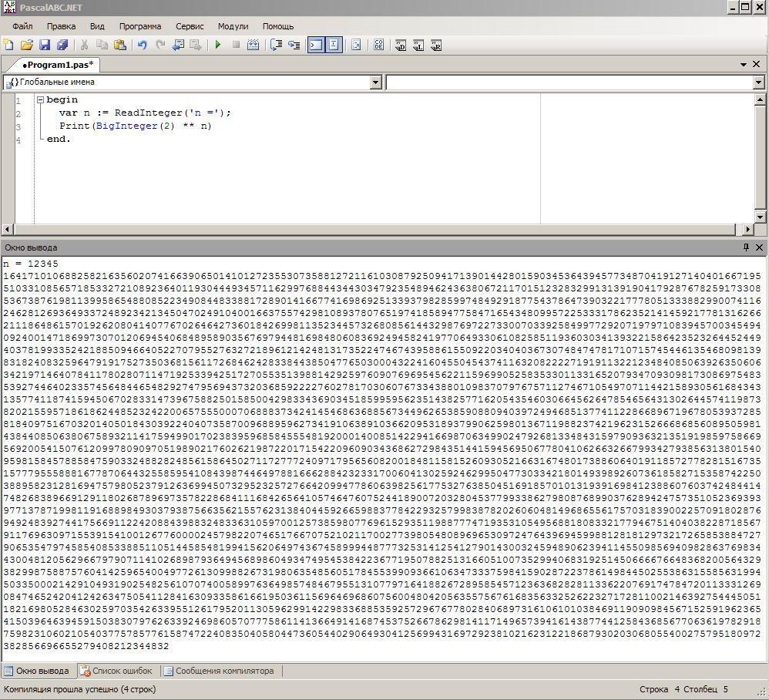Image resolution: width=769 pixels, height=700 pixels.
Task: Close the Program1.pas editor tab
Action: 756,64
